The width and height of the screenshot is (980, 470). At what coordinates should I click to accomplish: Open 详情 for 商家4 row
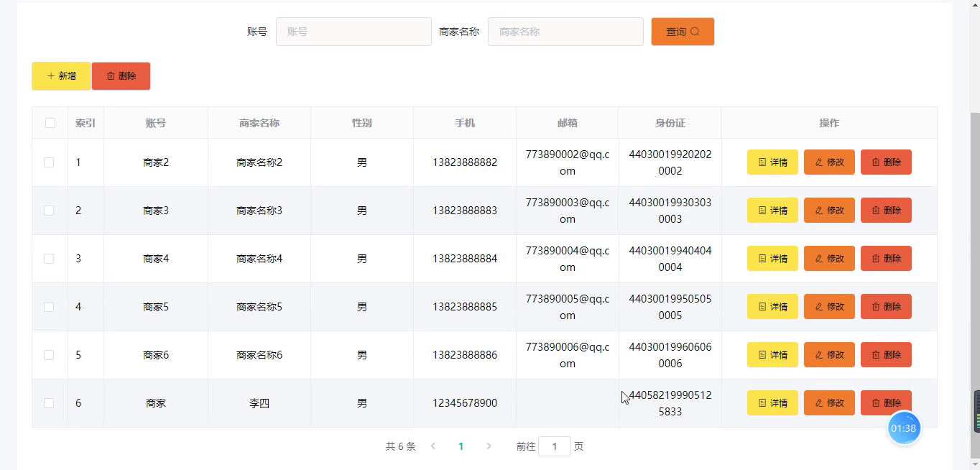click(x=772, y=259)
